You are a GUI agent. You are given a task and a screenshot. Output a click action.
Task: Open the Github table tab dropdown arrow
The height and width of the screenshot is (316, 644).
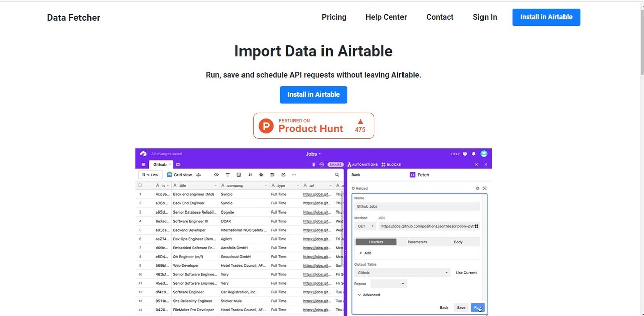[170, 164]
